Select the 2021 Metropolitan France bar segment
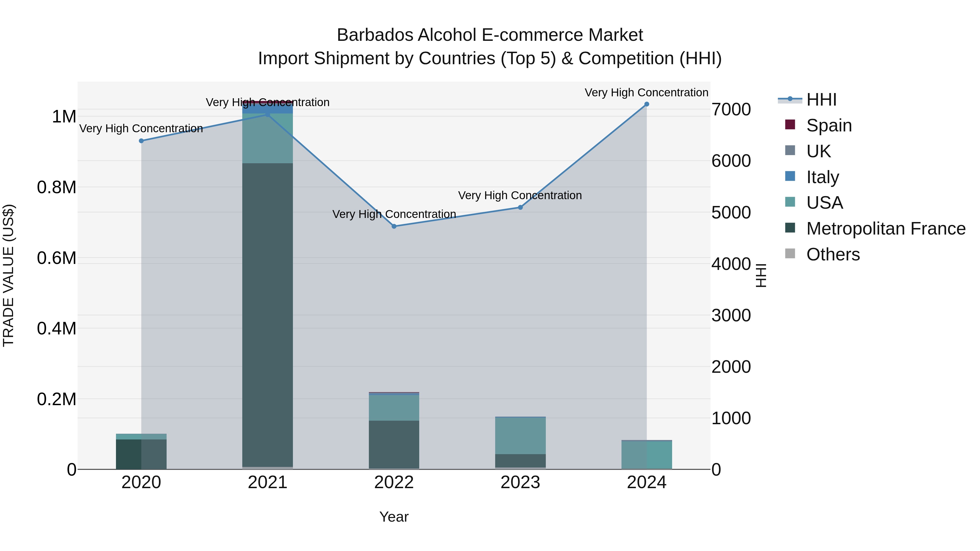This screenshot has width=980, height=551. (267, 315)
